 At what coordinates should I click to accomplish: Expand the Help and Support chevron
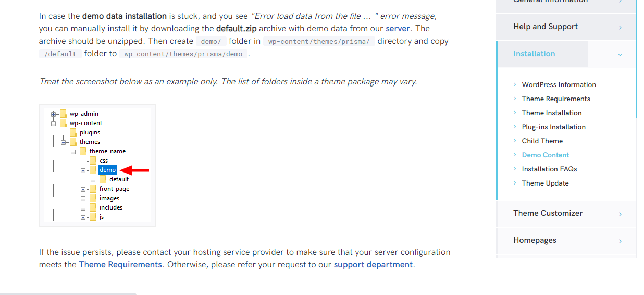point(620,28)
